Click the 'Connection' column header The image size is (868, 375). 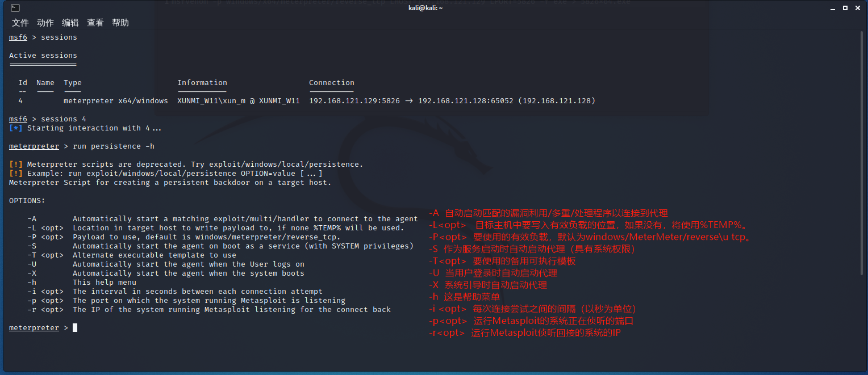click(x=332, y=83)
